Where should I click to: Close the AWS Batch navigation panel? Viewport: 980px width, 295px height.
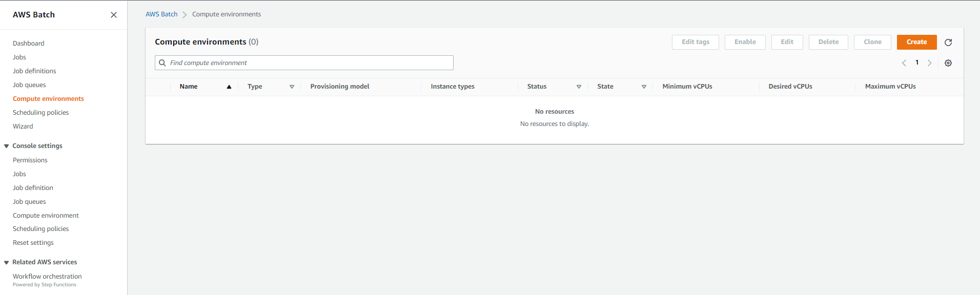coord(114,15)
